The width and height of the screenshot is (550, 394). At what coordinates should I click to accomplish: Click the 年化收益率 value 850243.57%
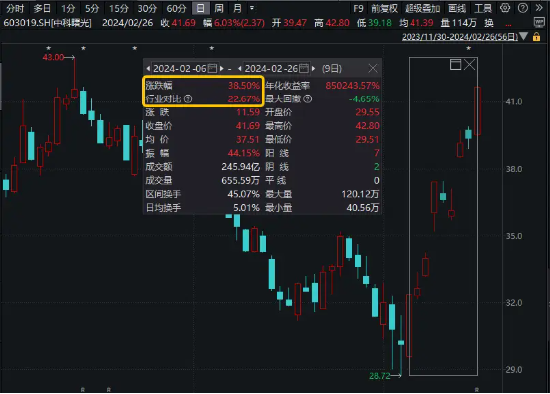352,86
